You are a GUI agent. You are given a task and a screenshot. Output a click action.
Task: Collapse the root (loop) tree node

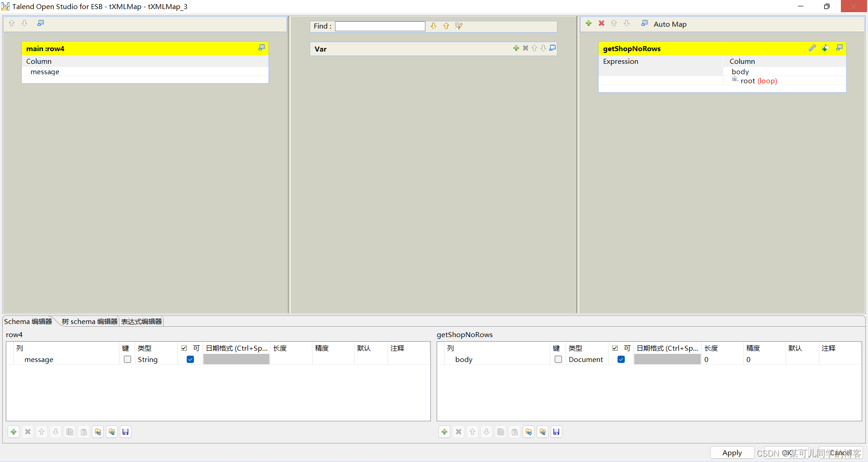(x=735, y=79)
